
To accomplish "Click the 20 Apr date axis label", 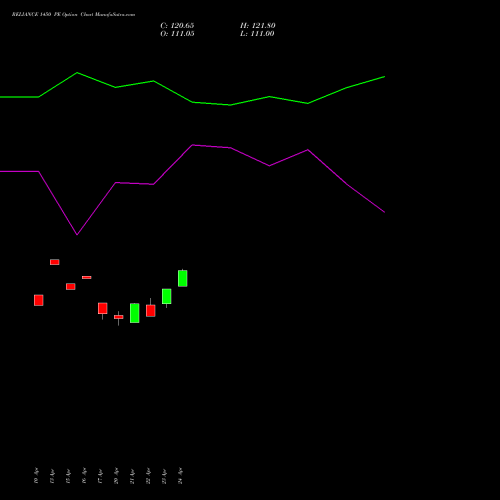I will [116, 476].
